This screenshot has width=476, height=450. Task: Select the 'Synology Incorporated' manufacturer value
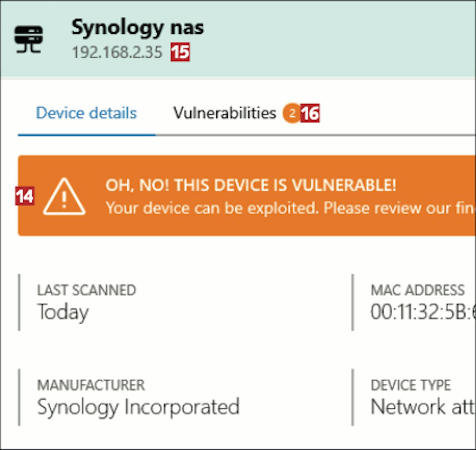tap(138, 407)
